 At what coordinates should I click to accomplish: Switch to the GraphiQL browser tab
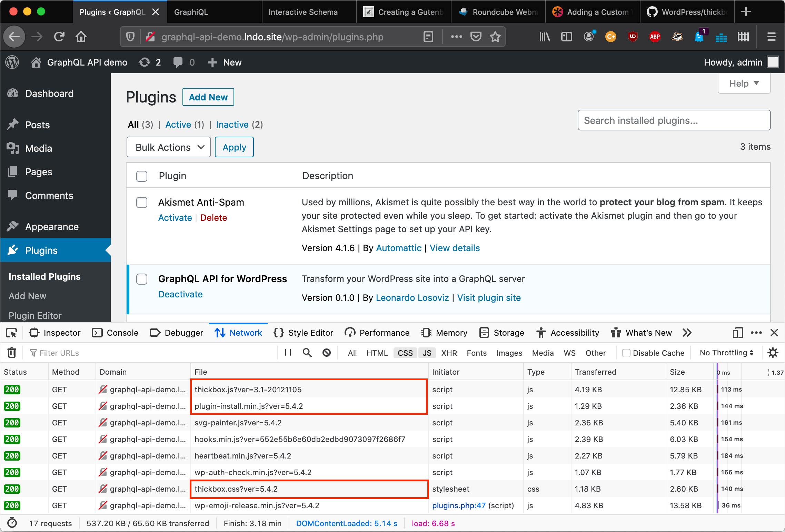pos(215,12)
